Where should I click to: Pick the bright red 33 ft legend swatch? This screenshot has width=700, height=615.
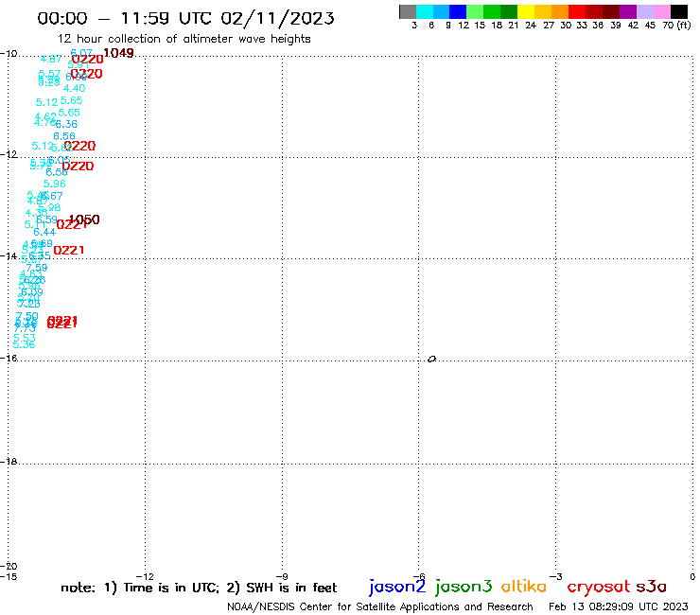[577, 11]
